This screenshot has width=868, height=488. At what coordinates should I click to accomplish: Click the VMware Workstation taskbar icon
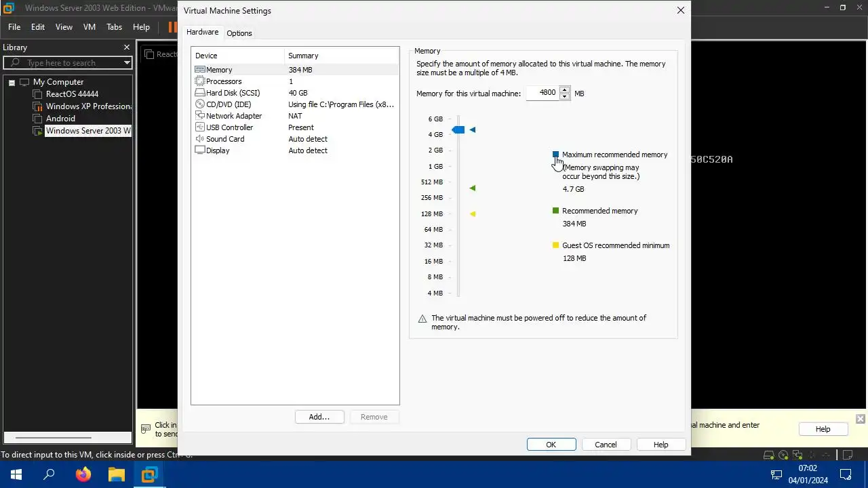(x=150, y=474)
